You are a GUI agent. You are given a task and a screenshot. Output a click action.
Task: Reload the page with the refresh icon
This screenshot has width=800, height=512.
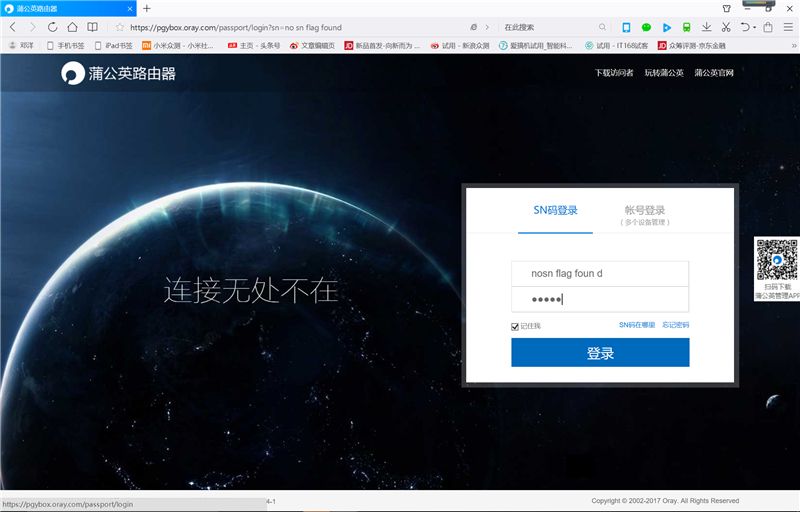pyautogui.click(x=52, y=27)
